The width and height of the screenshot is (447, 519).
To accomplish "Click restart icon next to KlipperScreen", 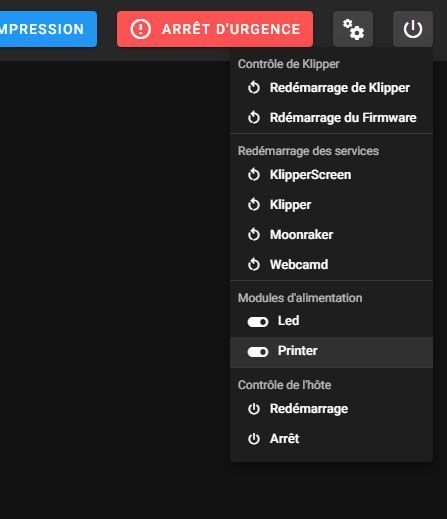I will pyautogui.click(x=254, y=175).
